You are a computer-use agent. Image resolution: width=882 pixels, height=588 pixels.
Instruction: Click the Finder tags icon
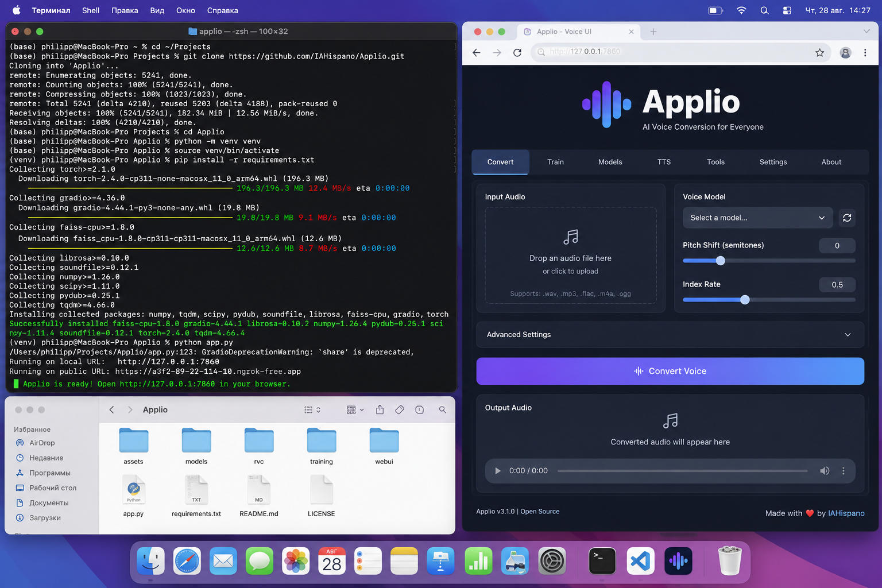click(x=400, y=409)
